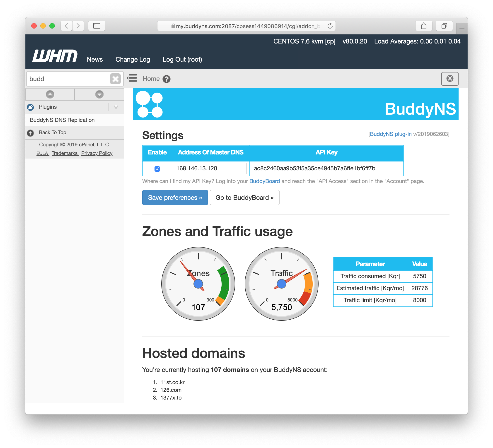The width and height of the screenshot is (493, 448).
Task: Click the expand-all down arrow in the sidebar
Action: [99, 94]
